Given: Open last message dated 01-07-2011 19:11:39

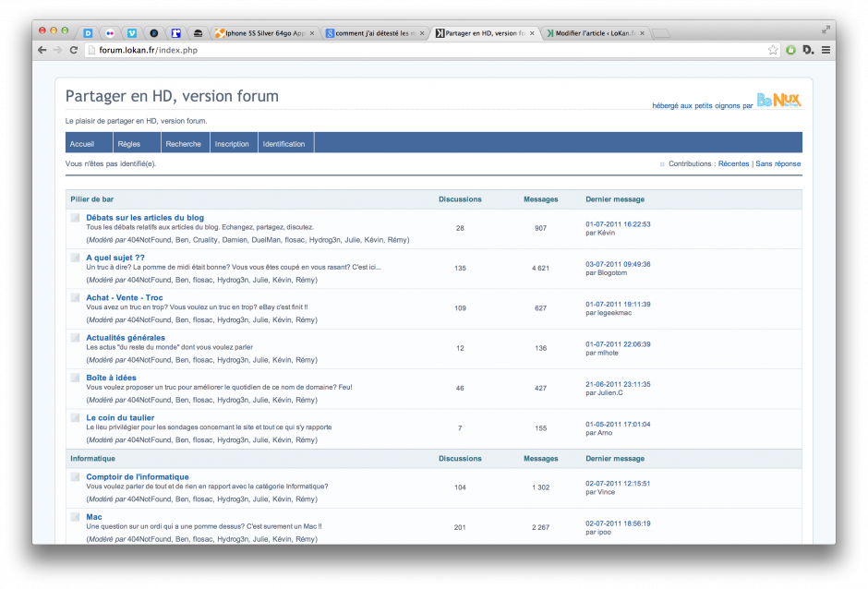Looking at the screenshot, I should [618, 305].
